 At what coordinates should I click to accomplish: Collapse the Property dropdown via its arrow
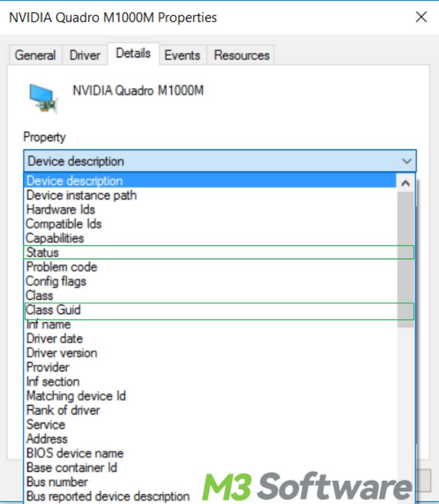pyautogui.click(x=407, y=161)
